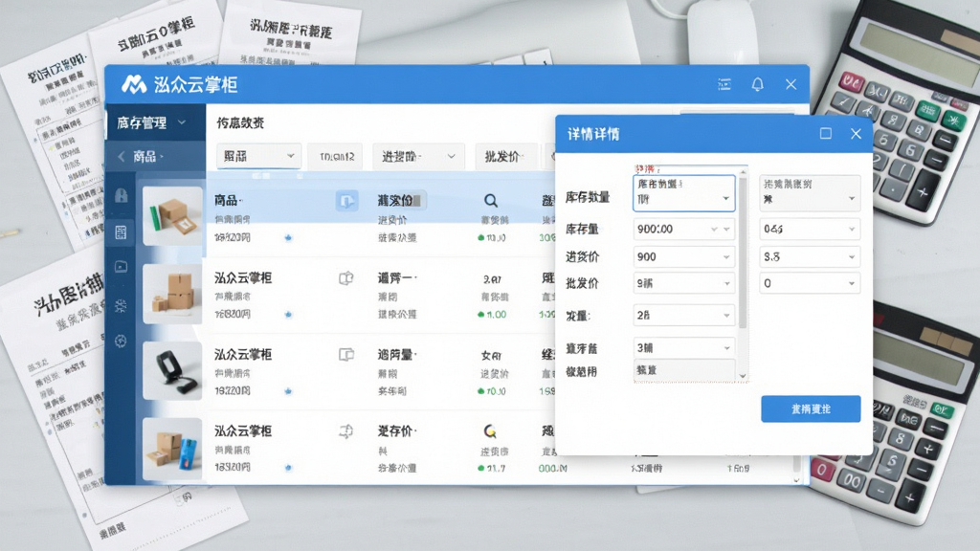Open the stacked cardboard boxes thumbnail
Viewport: 980px width, 551px height.
pos(172,294)
